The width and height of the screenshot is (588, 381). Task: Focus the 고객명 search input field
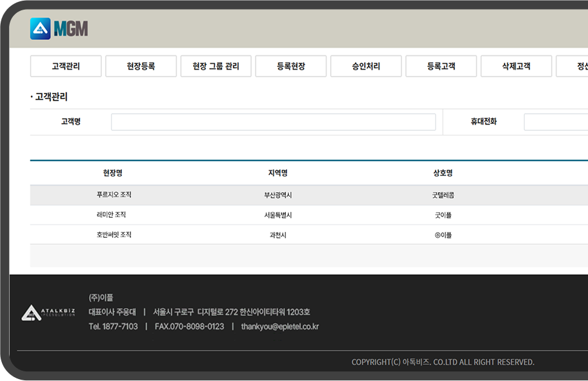(x=273, y=122)
